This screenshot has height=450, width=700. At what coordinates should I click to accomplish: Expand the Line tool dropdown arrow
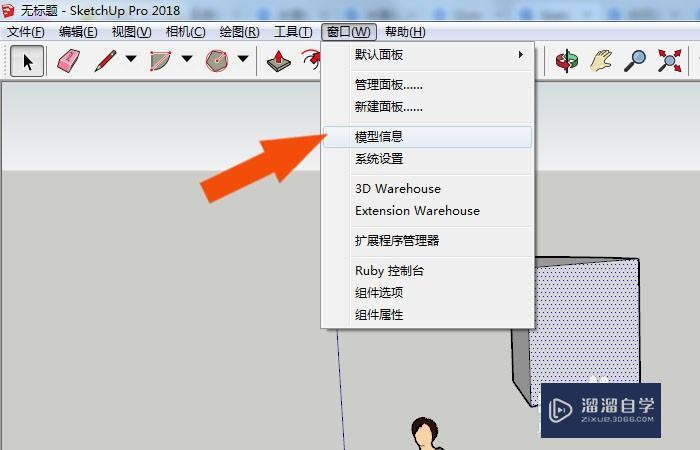coord(131,58)
